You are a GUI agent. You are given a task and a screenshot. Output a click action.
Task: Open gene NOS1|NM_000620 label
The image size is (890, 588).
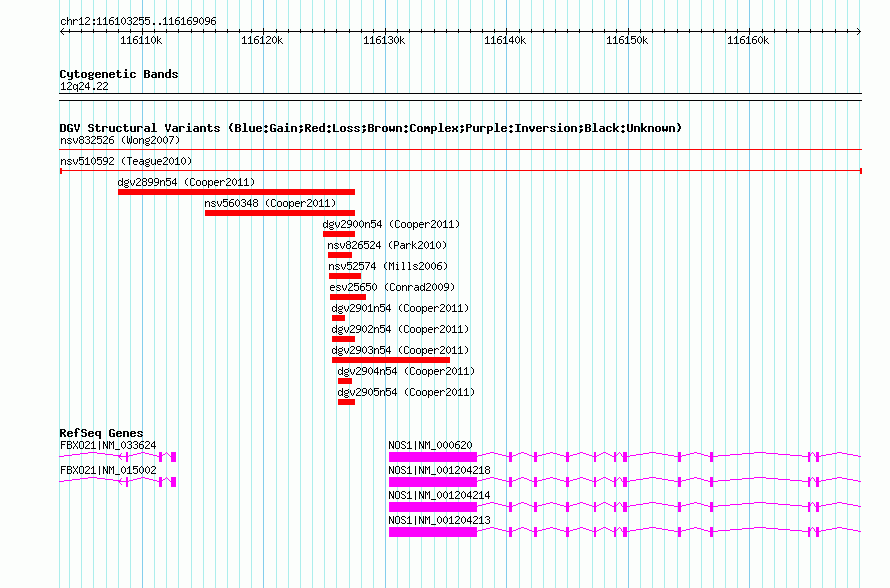point(430,446)
